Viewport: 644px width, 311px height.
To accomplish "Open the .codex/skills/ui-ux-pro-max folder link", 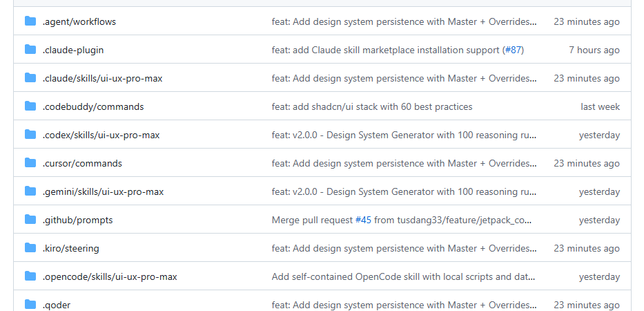I will pyautogui.click(x=101, y=135).
